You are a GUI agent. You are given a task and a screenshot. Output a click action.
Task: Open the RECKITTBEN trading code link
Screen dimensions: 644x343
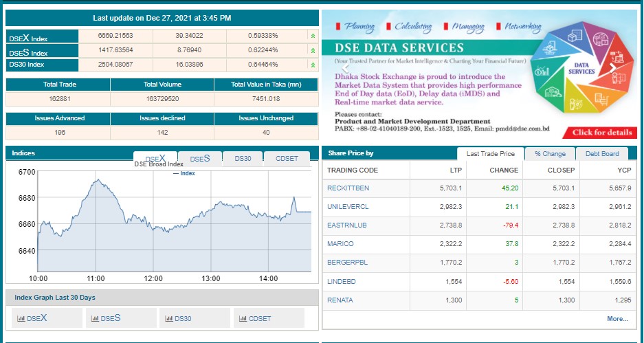coord(348,188)
